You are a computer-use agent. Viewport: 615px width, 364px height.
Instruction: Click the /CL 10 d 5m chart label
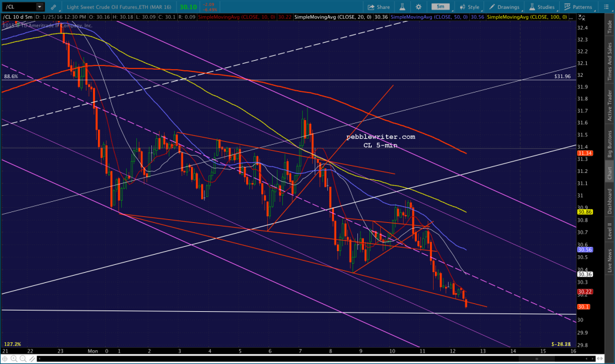pyautogui.click(x=18, y=17)
